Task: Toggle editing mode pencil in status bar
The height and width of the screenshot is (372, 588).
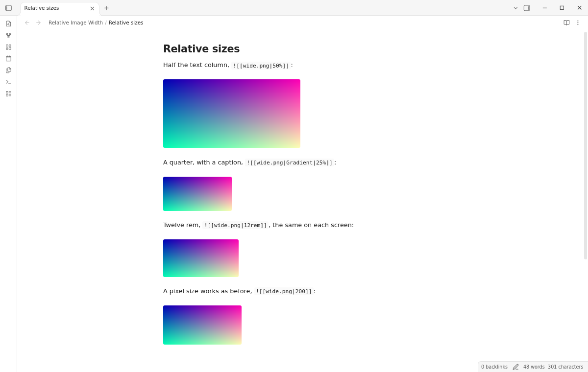Action: point(515,367)
